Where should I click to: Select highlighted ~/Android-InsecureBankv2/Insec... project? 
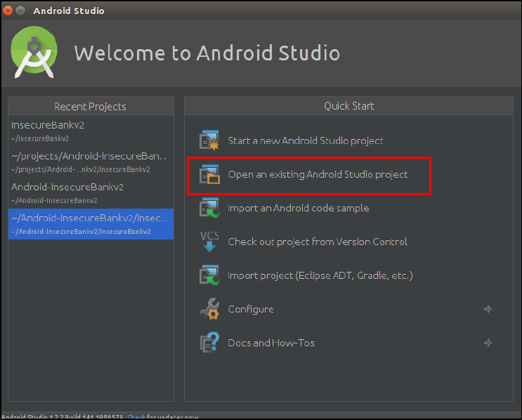point(91,224)
